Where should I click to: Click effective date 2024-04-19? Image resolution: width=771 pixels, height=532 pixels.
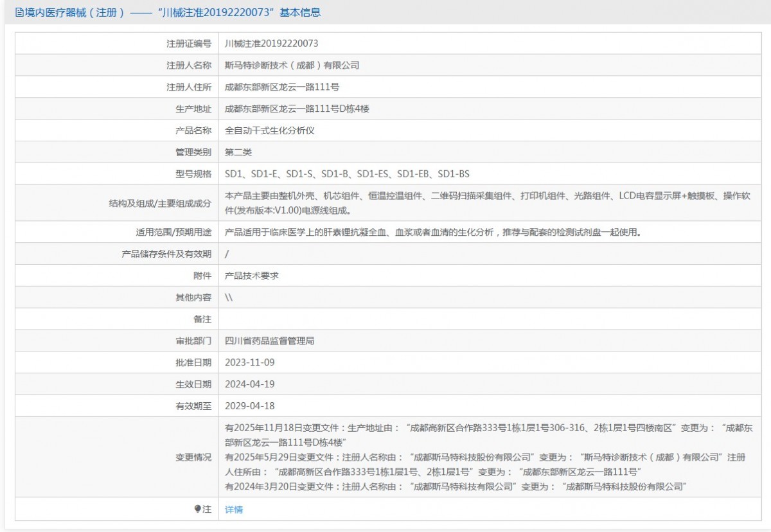pos(250,384)
